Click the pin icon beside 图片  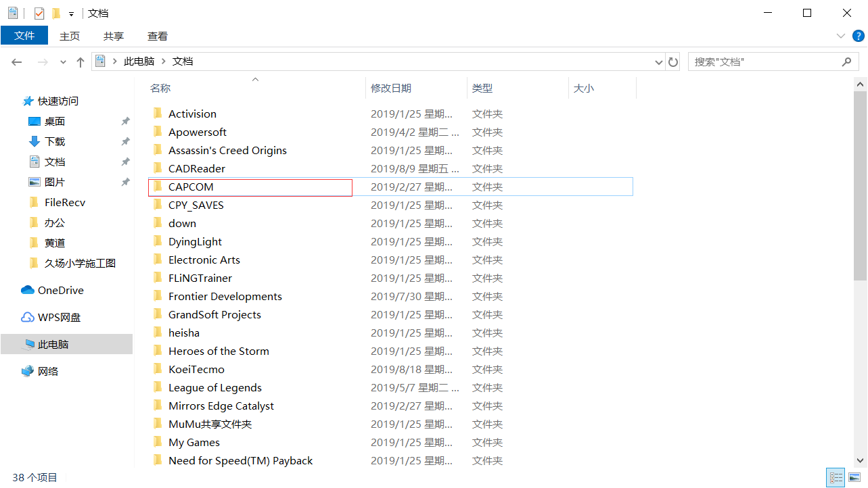point(125,182)
